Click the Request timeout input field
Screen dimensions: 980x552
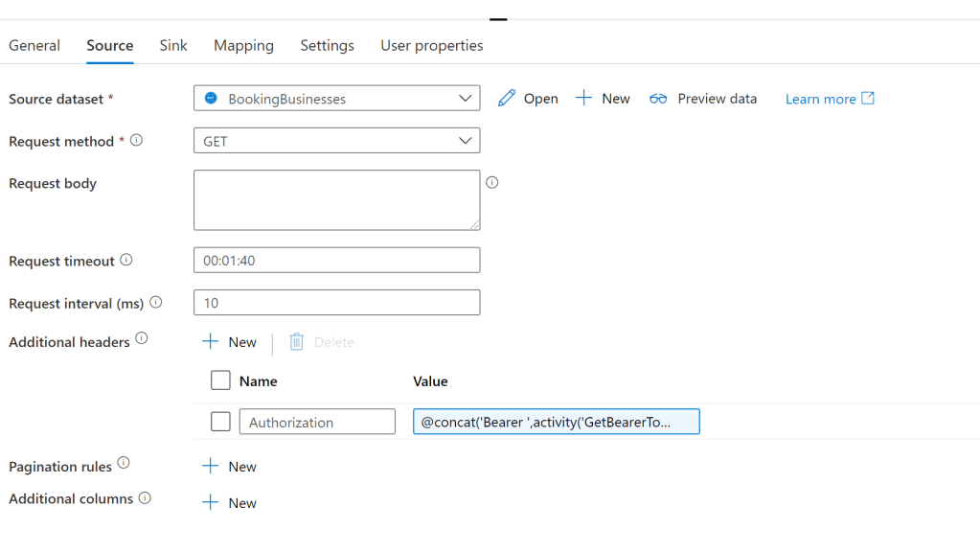336,261
